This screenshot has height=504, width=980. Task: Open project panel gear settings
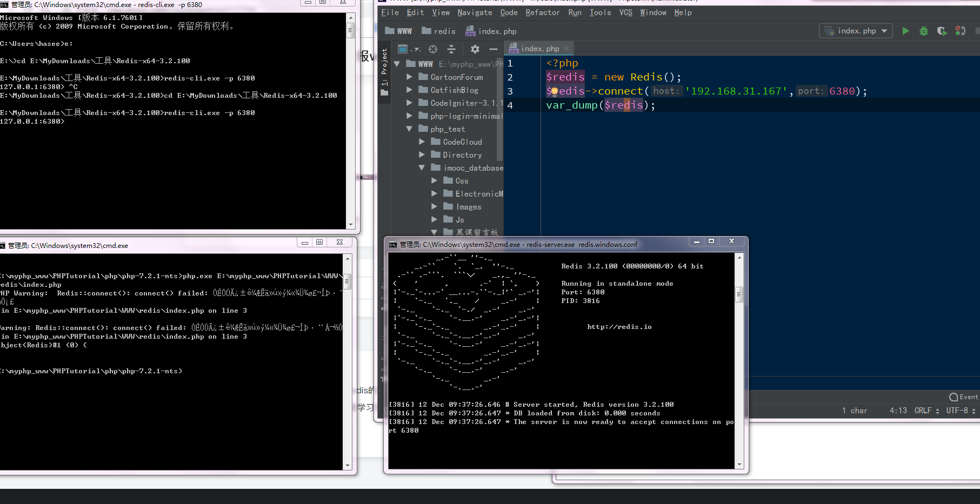(x=475, y=49)
